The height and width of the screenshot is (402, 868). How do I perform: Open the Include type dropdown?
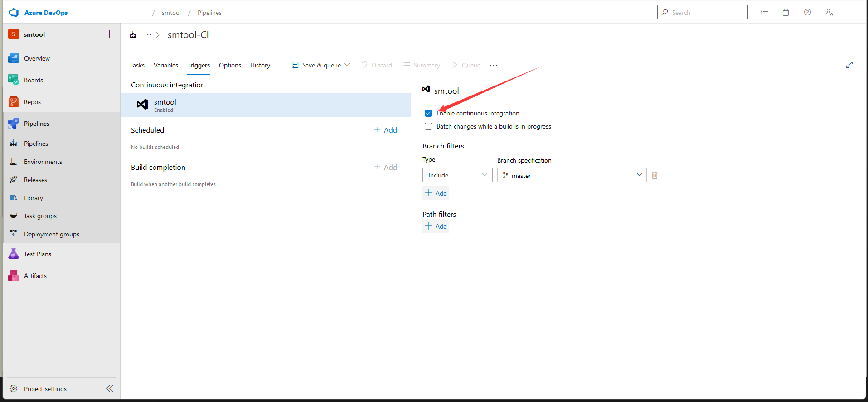tap(457, 175)
